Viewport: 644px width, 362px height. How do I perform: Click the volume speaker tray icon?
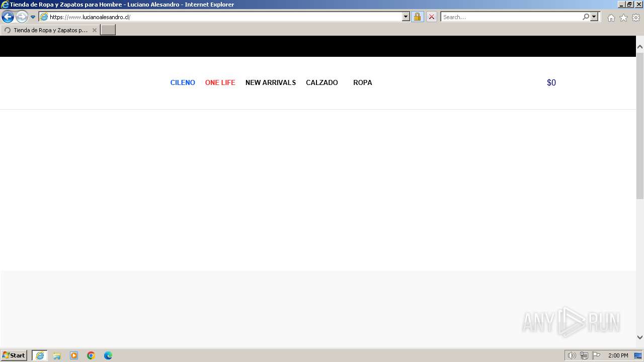point(572,355)
